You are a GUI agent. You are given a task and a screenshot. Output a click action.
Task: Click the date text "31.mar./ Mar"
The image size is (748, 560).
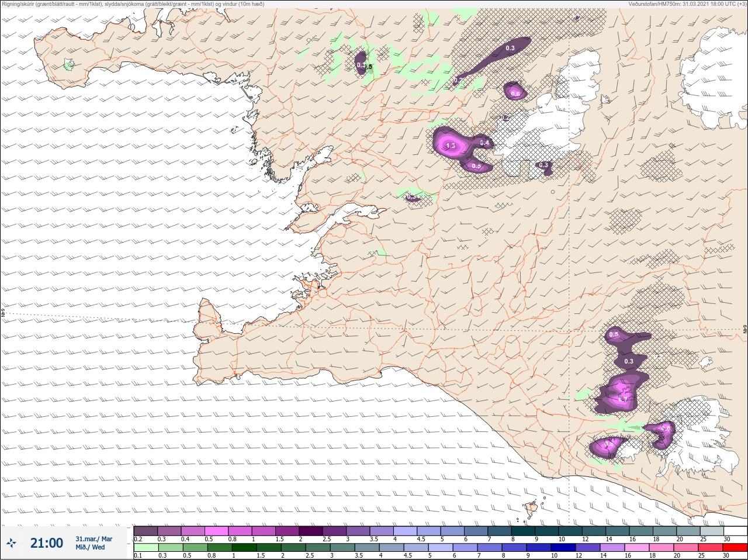point(93,539)
